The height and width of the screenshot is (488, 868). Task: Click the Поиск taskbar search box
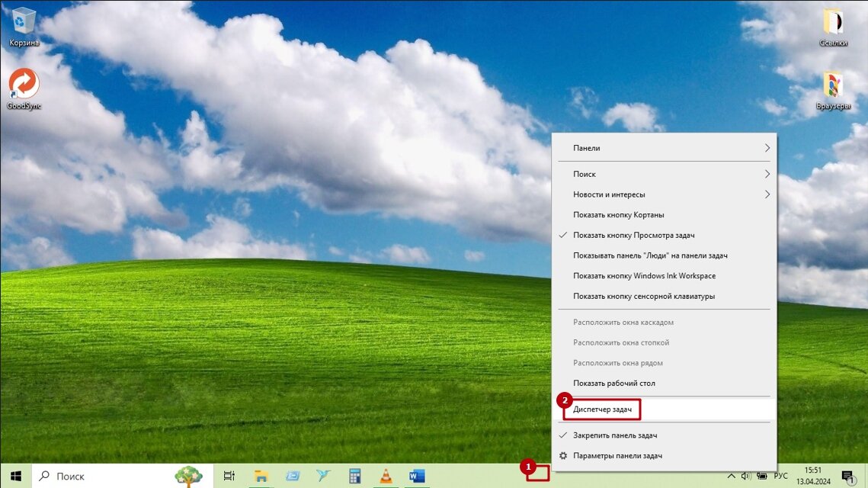(123, 476)
